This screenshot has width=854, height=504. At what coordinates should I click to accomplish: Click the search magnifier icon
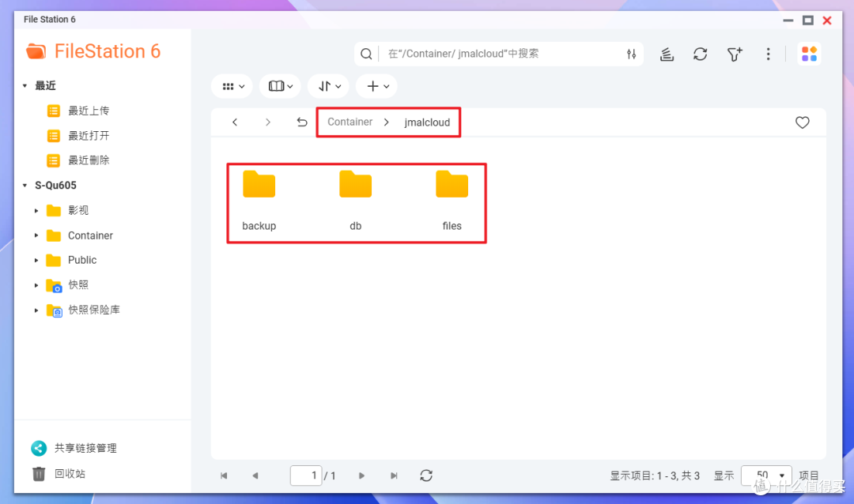coord(366,54)
